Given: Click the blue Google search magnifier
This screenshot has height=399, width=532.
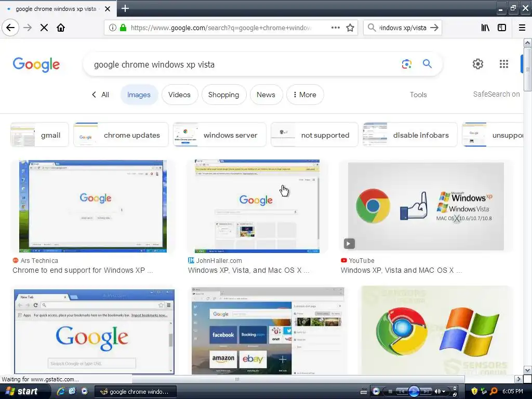Looking at the screenshot, I should click(427, 64).
